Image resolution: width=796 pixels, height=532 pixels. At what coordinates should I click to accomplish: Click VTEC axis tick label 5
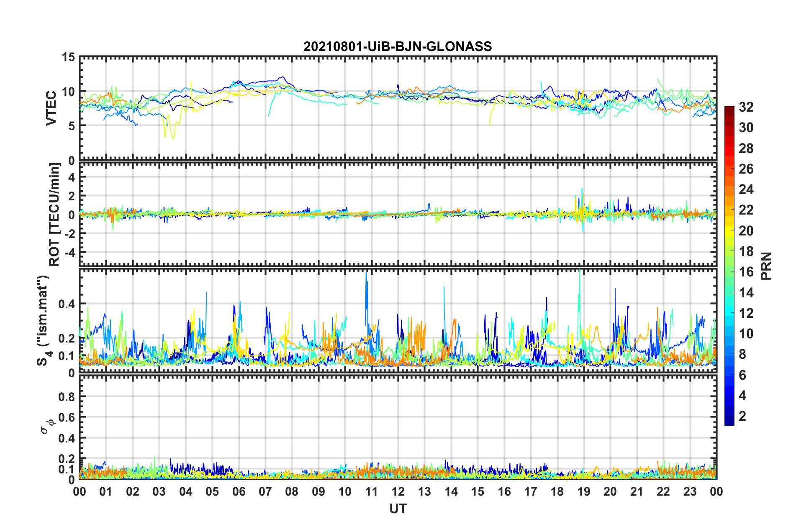tap(72, 126)
